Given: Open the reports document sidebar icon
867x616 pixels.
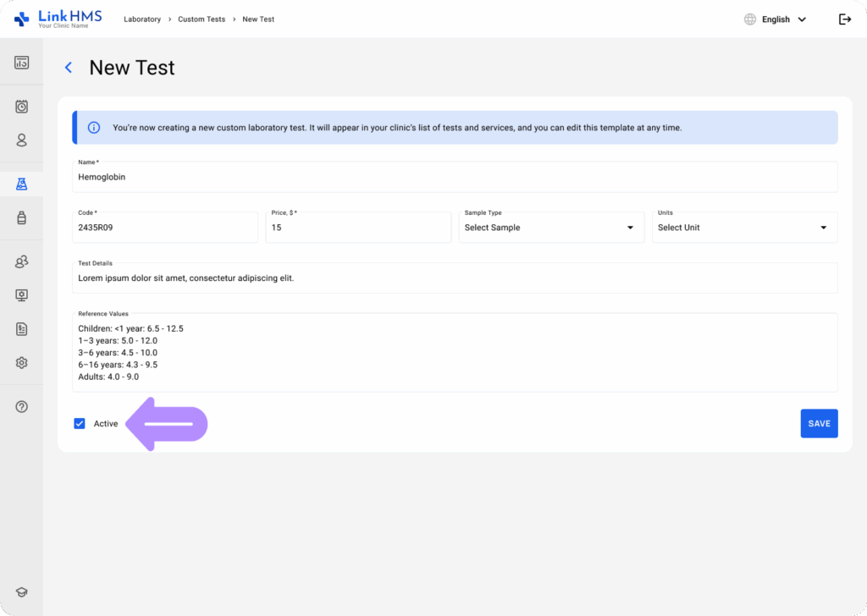Looking at the screenshot, I should coord(21,329).
